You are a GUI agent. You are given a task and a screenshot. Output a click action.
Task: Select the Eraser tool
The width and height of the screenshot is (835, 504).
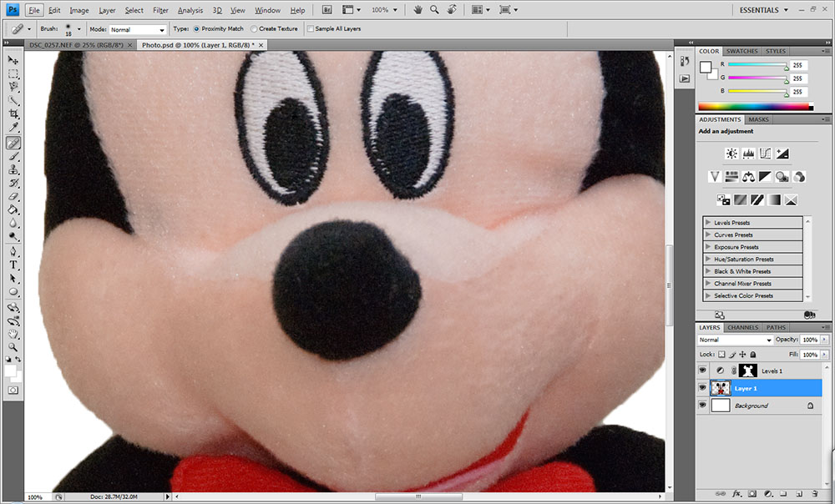coord(13,196)
